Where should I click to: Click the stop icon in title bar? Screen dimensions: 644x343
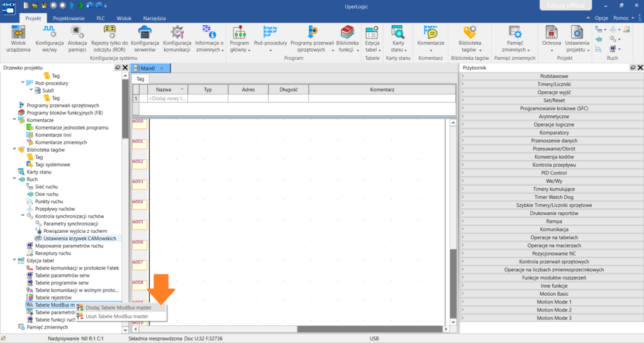pos(62,5)
